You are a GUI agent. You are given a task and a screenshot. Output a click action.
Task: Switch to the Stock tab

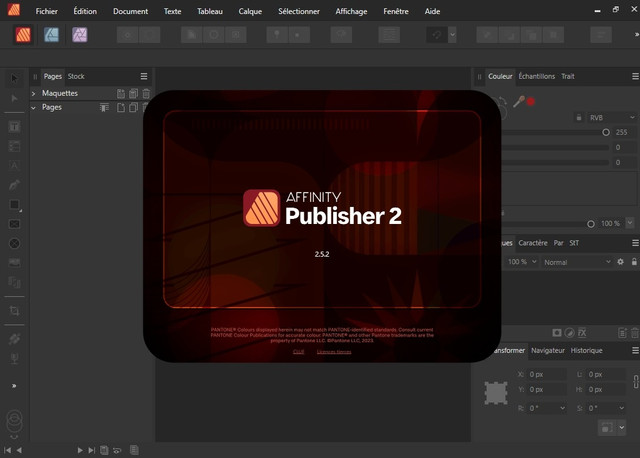[76, 76]
